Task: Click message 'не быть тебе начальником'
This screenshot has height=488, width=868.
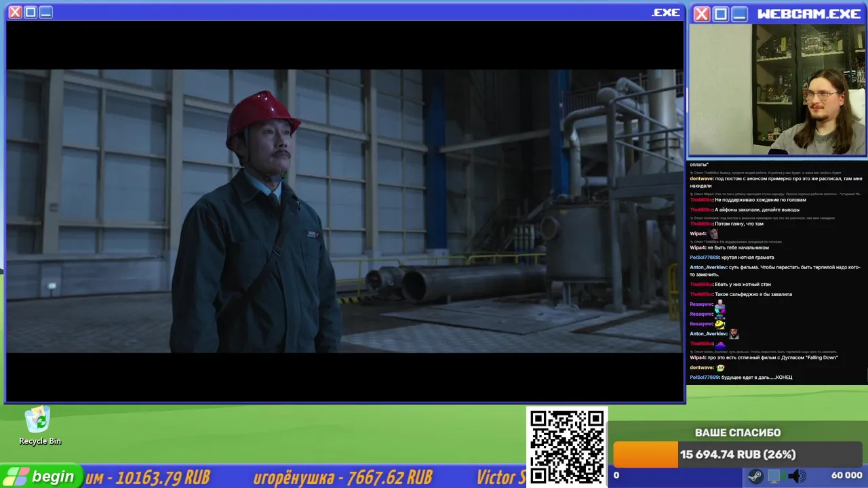Action: pyautogui.click(x=738, y=248)
